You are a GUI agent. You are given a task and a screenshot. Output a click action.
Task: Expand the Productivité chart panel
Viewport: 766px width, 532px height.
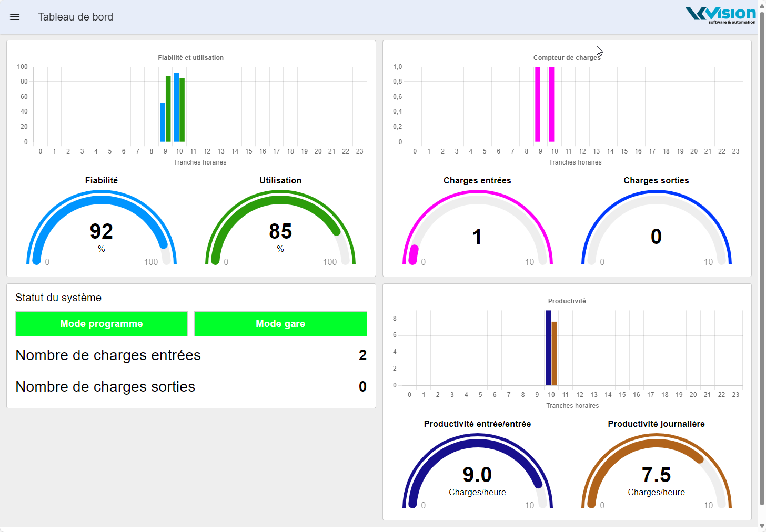tap(567, 301)
